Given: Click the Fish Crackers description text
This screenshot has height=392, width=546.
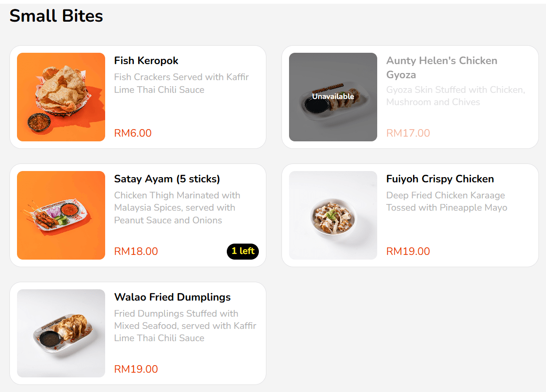Looking at the screenshot, I should pyautogui.click(x=181, y=83).
